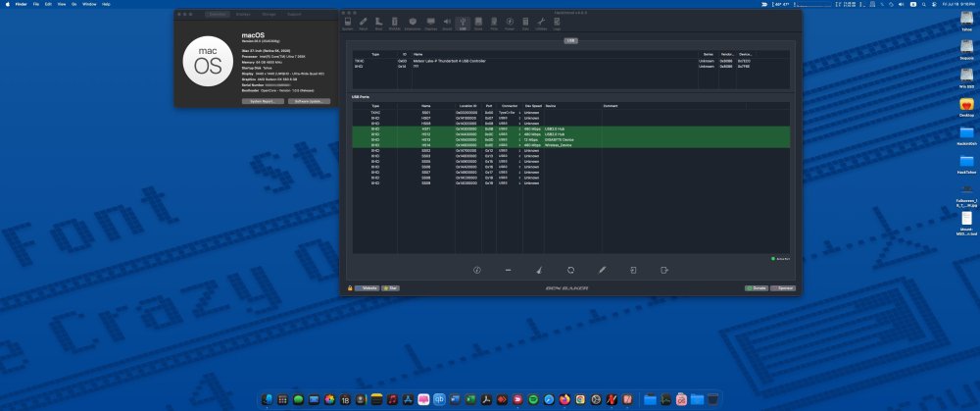Open Connector dropdown for HS11 port row

click(x=510, y=128)
